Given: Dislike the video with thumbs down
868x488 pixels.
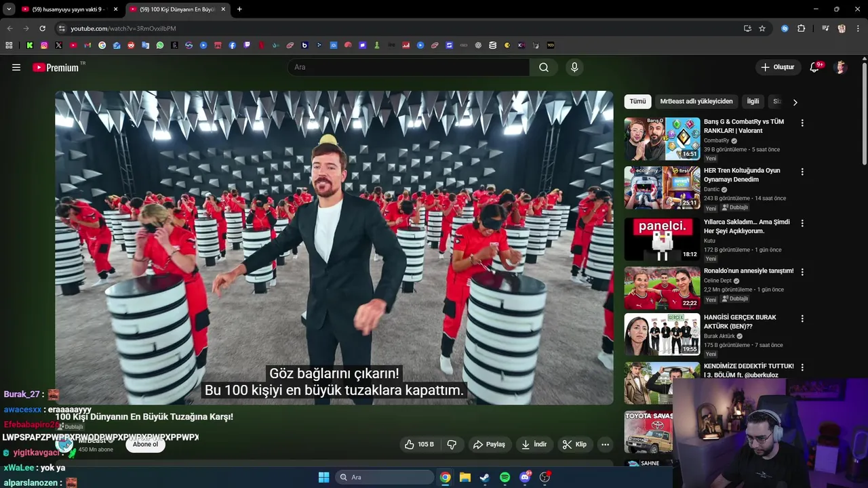Looking at the screenshot, I should 452,445.
